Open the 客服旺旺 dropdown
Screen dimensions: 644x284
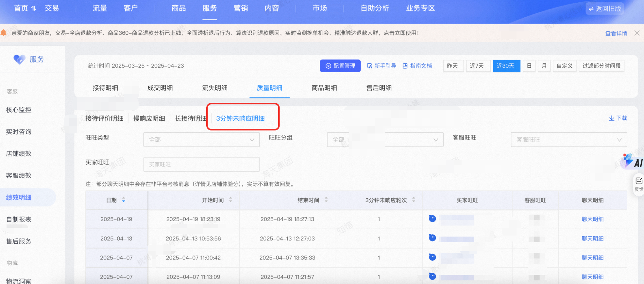pos(569,140)
